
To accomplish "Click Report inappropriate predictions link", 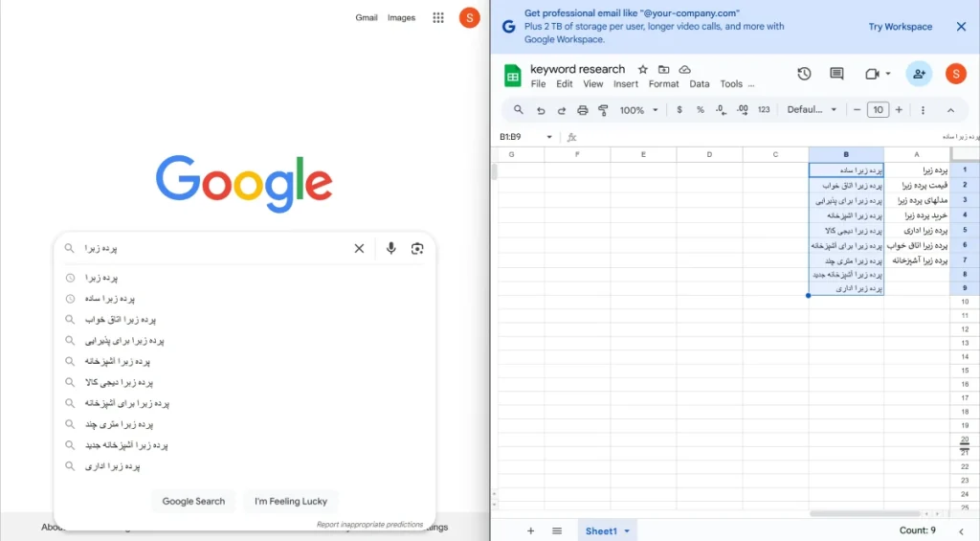I will 369,524.
